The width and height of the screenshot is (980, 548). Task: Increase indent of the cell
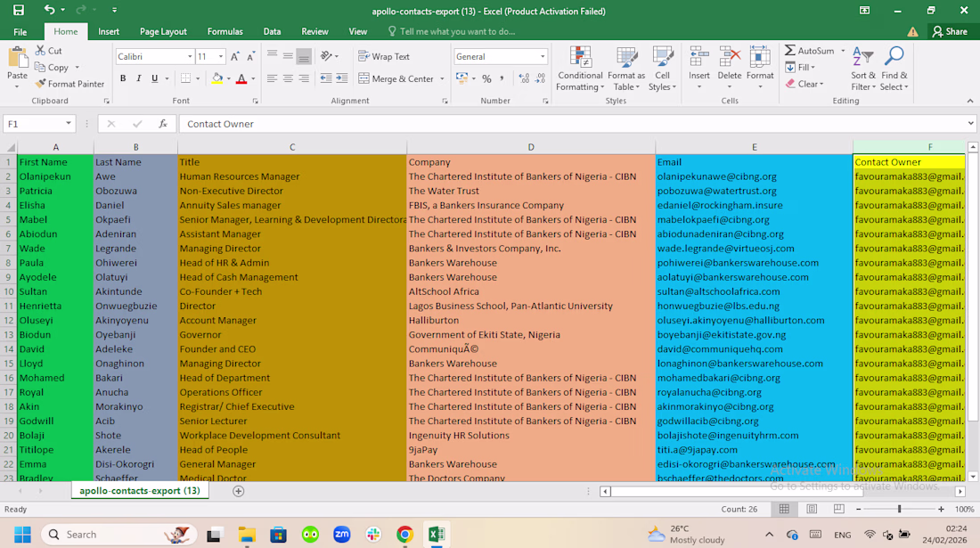(x=342, y=78)
